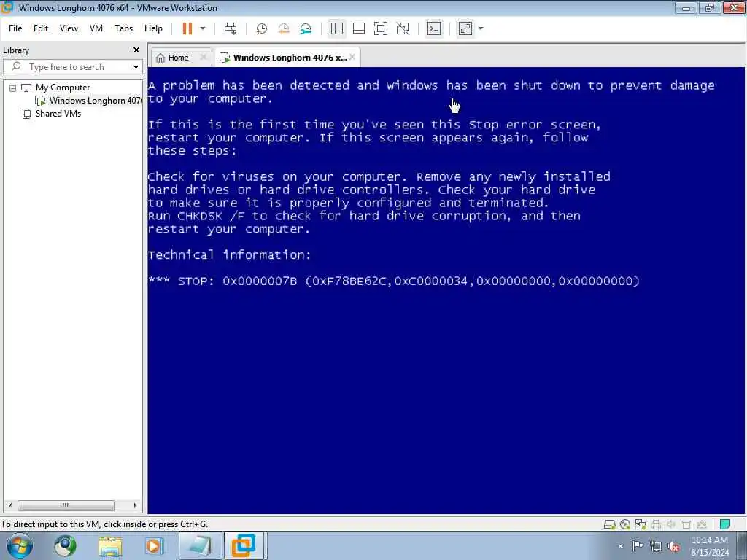Viewport: 747px width, 560px height.
Task: Click the network tray icon
Action: coord(656,547)
